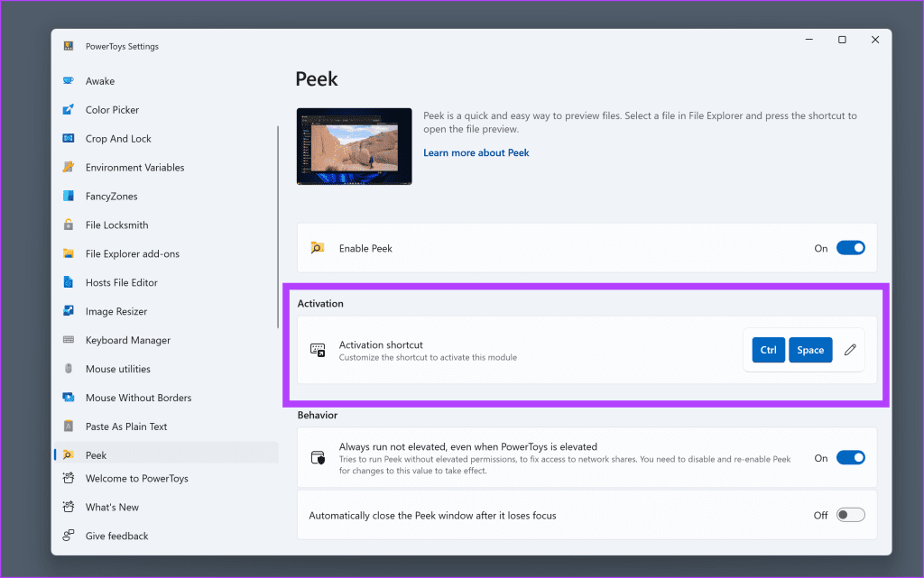Image resolution: width=924 pixels, height=578 pixels.
Task: Click 'Customize the shortcut to activate this module' text
Action: pyautogui.click(x=428, y=357)
